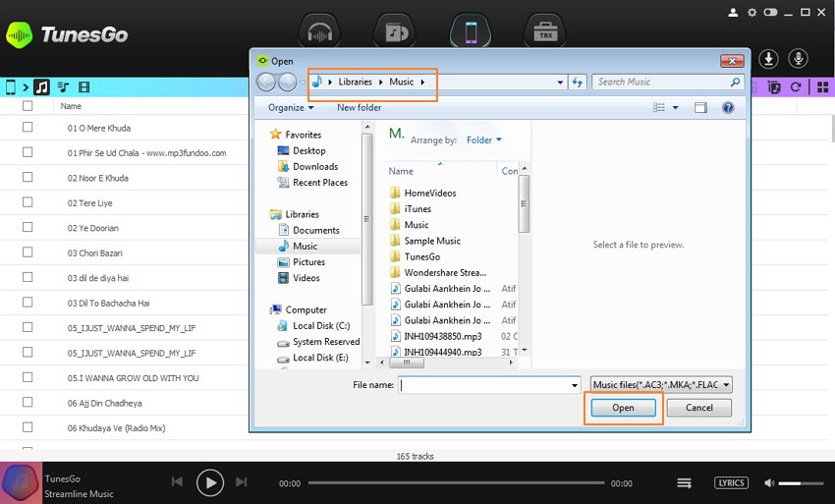835x504 pixels.
Task: Click the Cancel button
Action: [x=698, y=408]
